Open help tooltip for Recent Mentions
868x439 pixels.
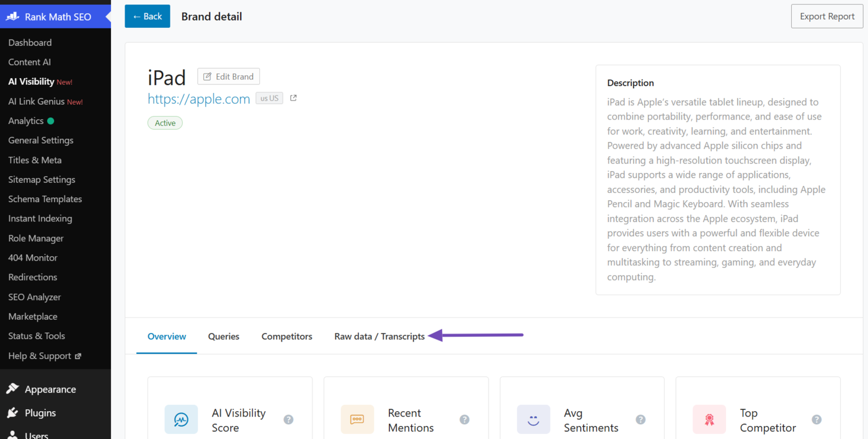pyautogui.click(x=464, y=420)
